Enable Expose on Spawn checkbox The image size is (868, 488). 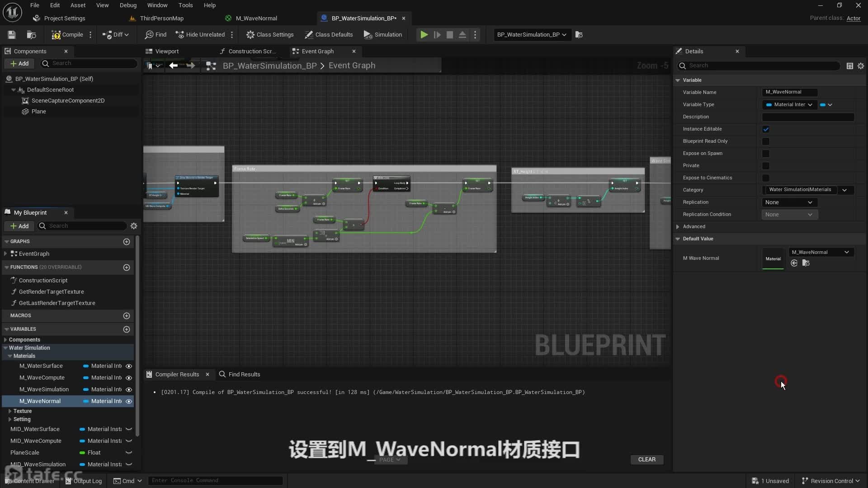click(766, 154)
